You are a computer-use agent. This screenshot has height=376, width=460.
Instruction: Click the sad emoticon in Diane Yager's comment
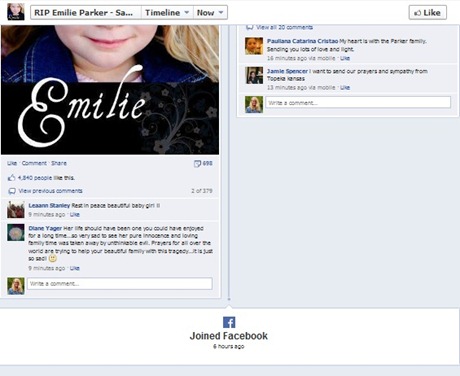pos(53,258)
